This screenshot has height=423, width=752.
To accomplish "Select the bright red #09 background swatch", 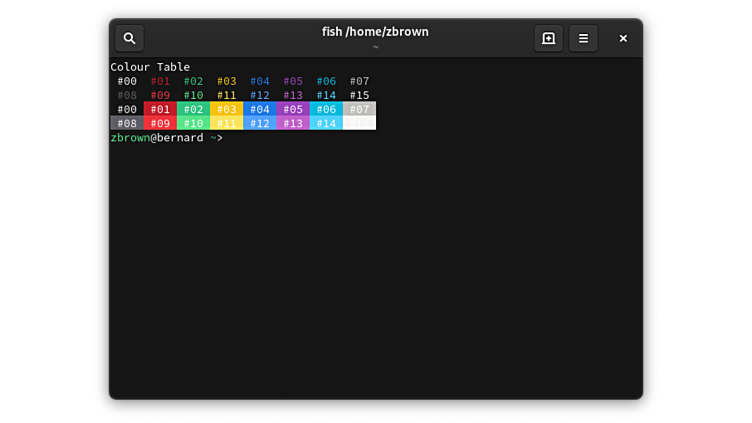I will pos(160,123).
